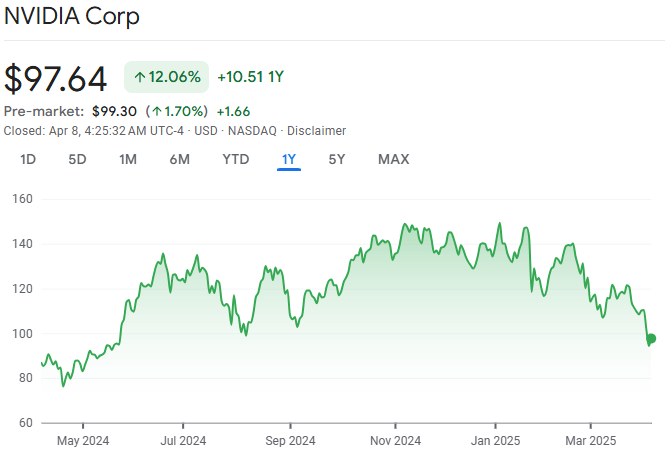Click the NVIDIA Corp title
This screenshot has width=665, height=457.
pyautogui.click(x=71, y=17)
